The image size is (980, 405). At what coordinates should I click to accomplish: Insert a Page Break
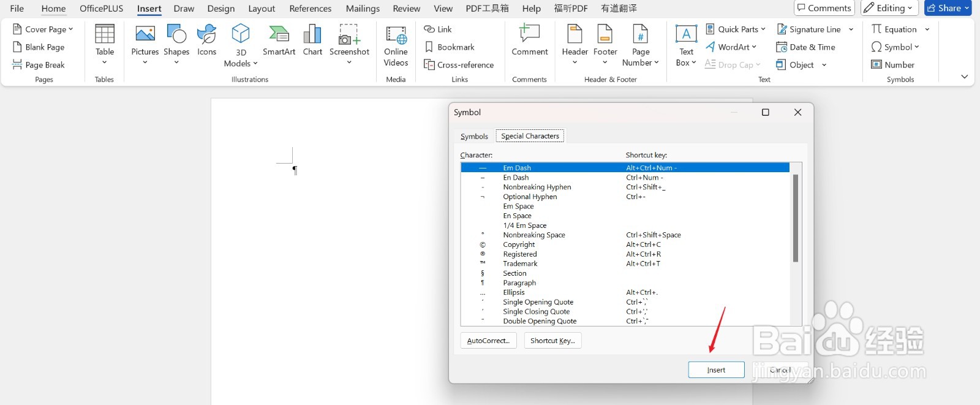click(x=39, y=65)
